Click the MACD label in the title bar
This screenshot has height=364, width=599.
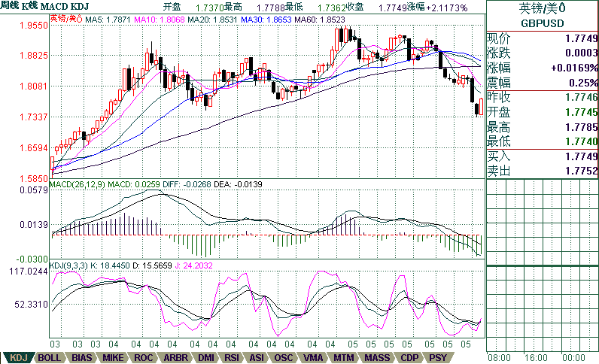[x=54, y=6]
